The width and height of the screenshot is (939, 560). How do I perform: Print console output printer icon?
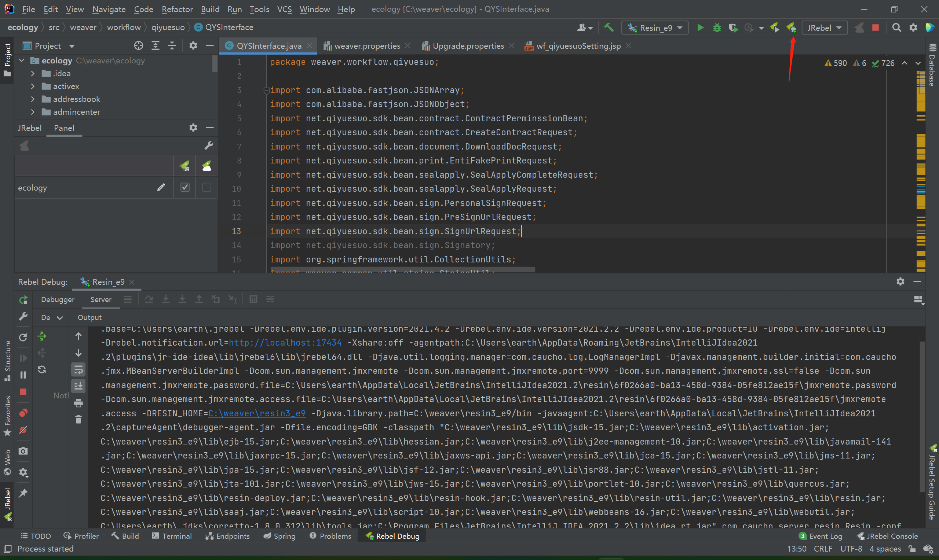78,403
